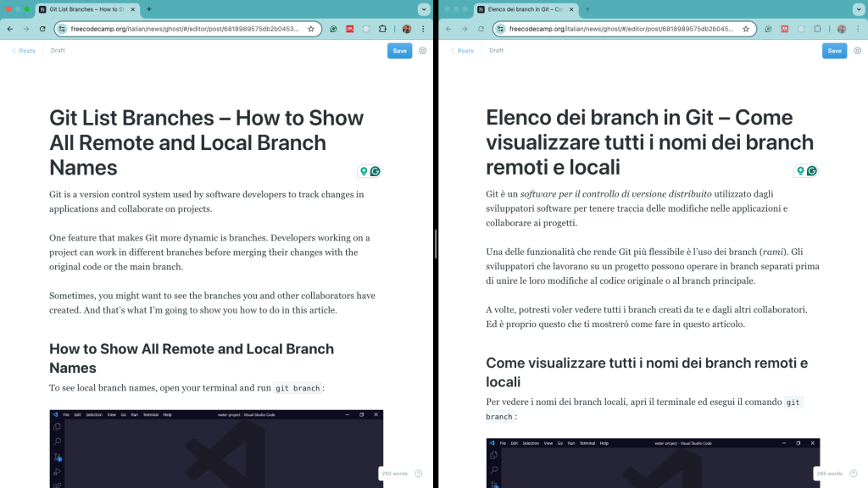Focus the right window address bar URL
Image resolution: width=868 pixels, height=488 pixels.
click(621, 29)
